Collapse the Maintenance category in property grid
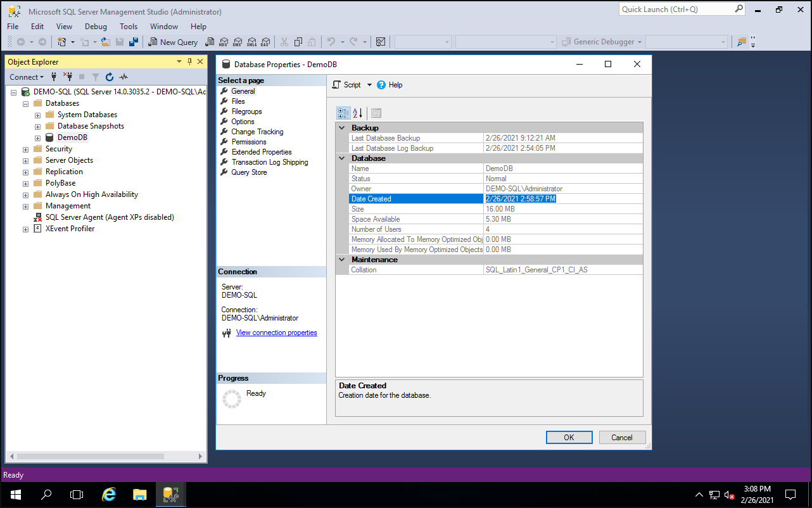 342,260
